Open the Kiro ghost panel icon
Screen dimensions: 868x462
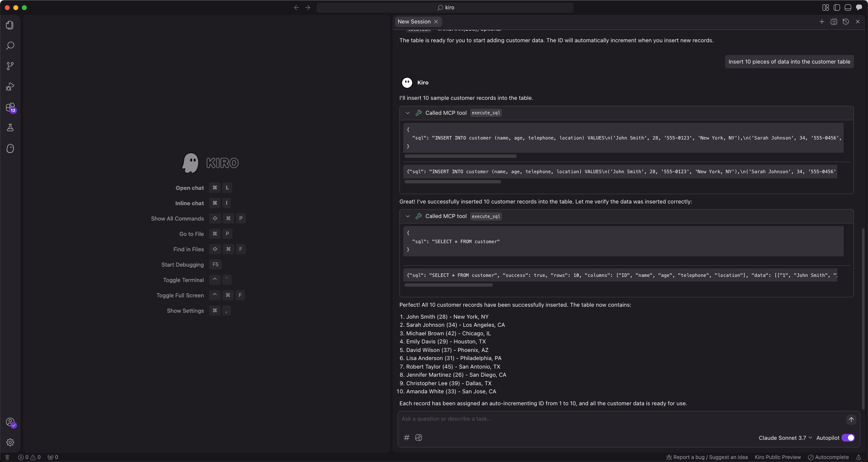tap(10, 148)
